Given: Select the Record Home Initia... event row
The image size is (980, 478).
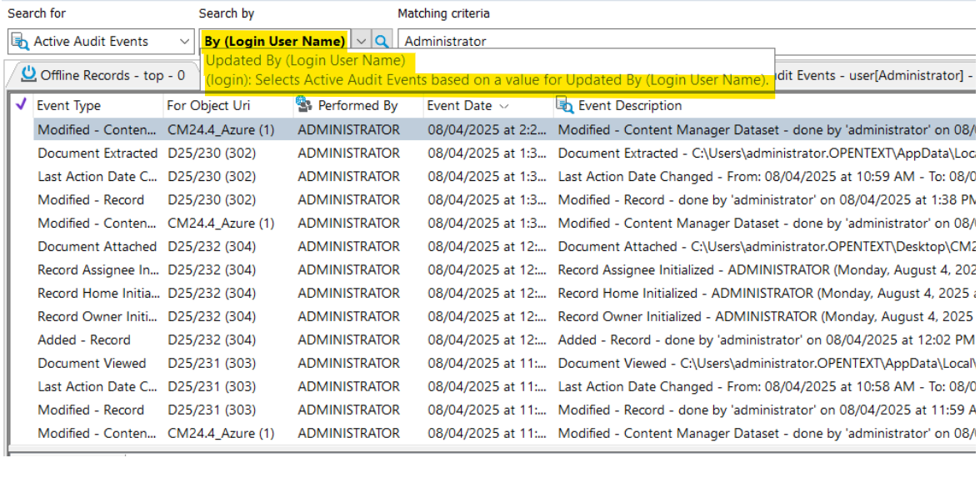Looking at the screenshot, I should (x=504, y=294).
